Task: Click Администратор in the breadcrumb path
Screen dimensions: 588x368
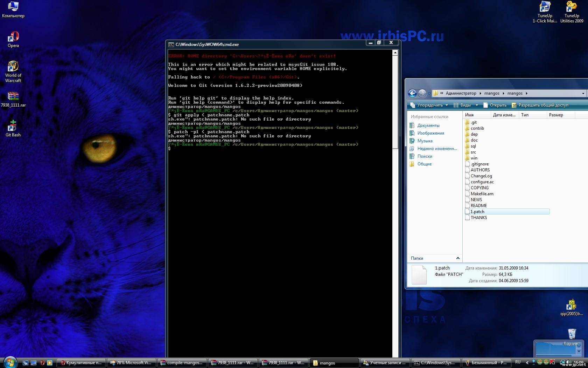Action: 461,93
